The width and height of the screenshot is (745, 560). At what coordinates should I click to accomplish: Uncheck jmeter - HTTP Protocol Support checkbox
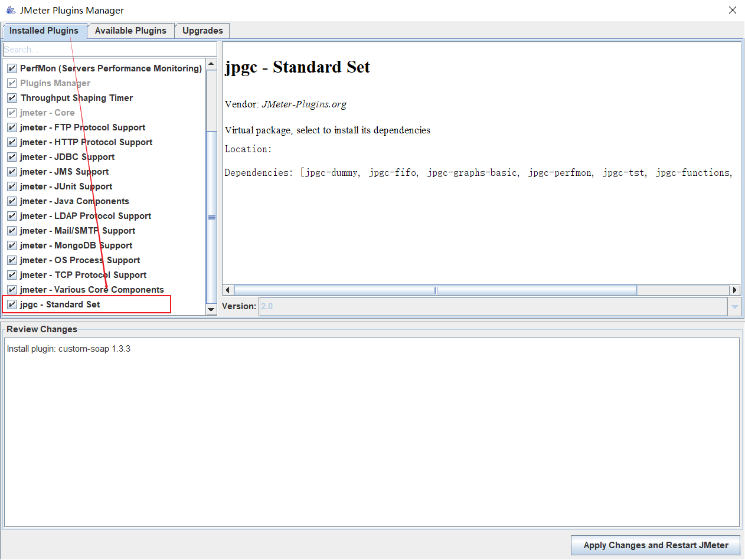[12, 142]
